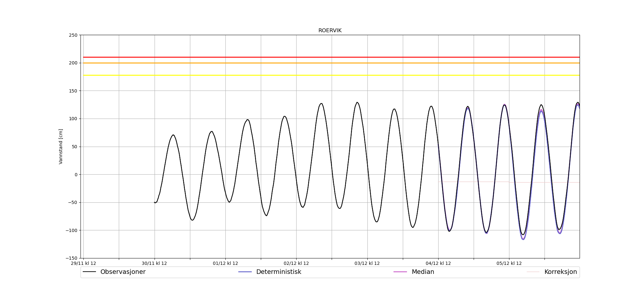The image size is (644, 290).
Task: Click the ROERVIK chart title
Action: pyautogui.click(x=330, y=31)
